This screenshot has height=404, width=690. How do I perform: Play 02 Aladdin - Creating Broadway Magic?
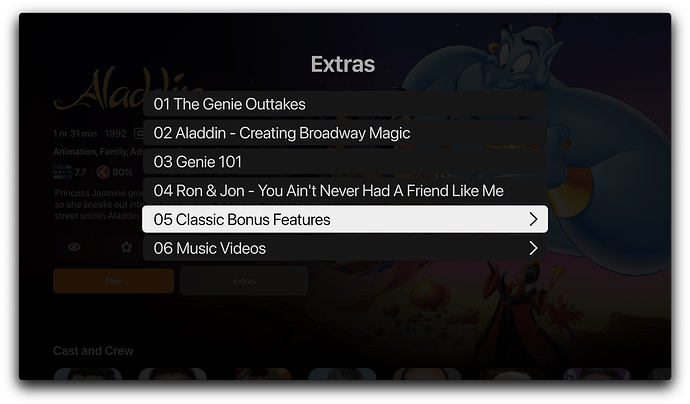(x=345, y=133)
